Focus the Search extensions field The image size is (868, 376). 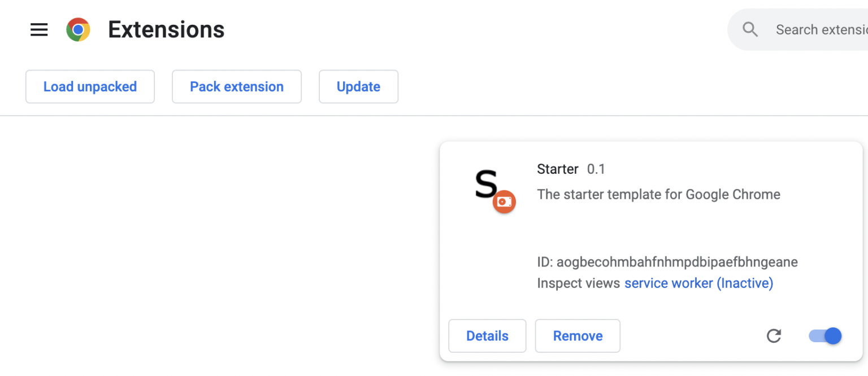(821, 29)
